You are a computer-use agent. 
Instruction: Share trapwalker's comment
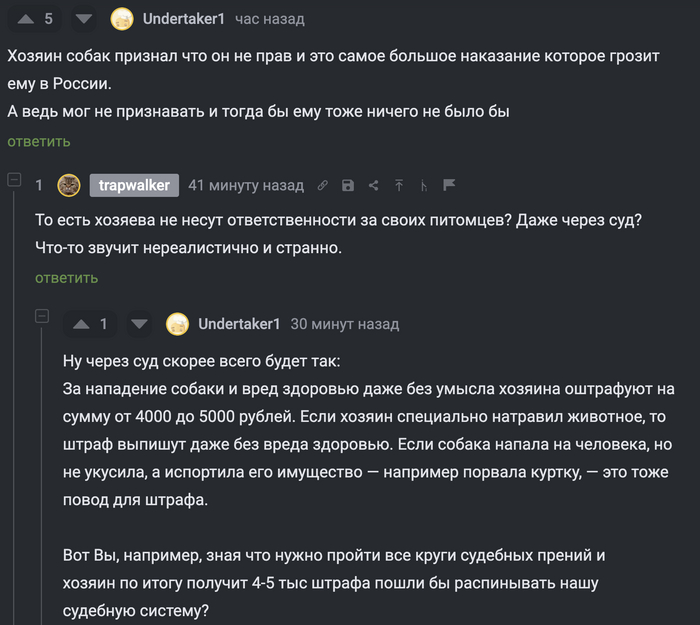(x=373, y=185)
